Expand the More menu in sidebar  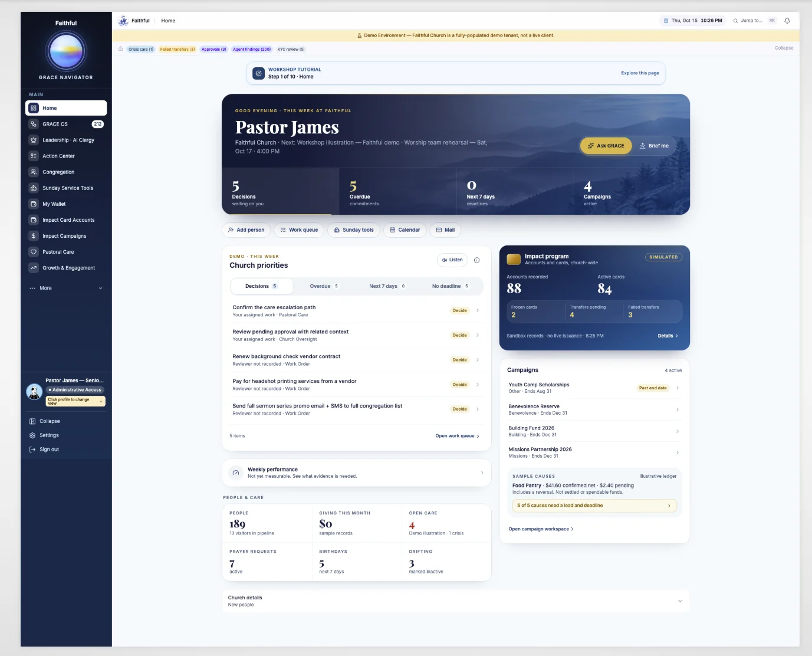[66, 288]
